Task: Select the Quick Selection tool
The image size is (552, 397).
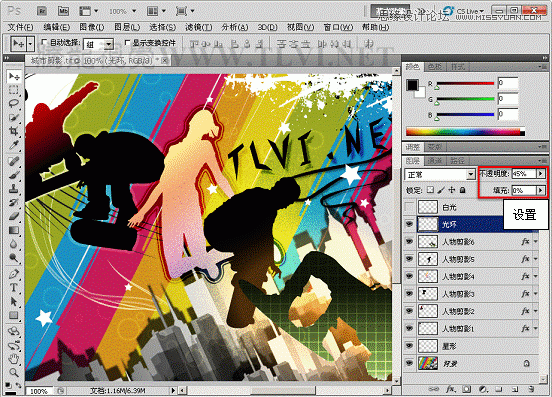Action: pyautogui.click(x=14, y=117)
